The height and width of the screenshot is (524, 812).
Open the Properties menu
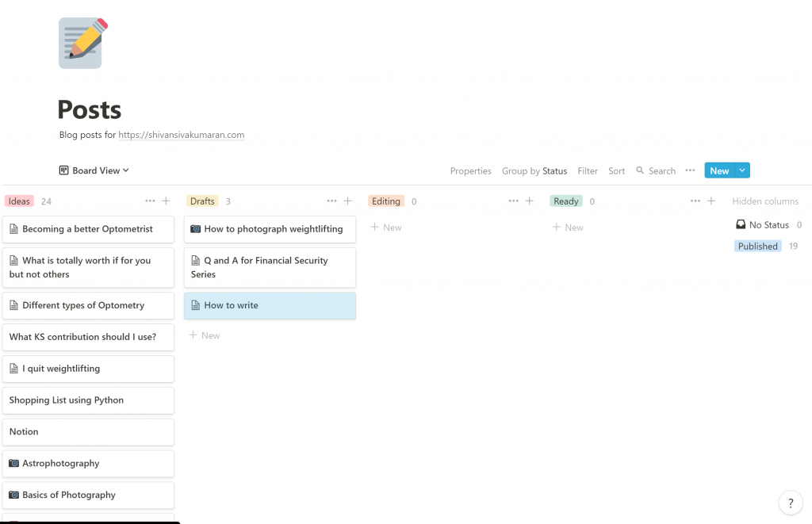(x=470, y=170)
